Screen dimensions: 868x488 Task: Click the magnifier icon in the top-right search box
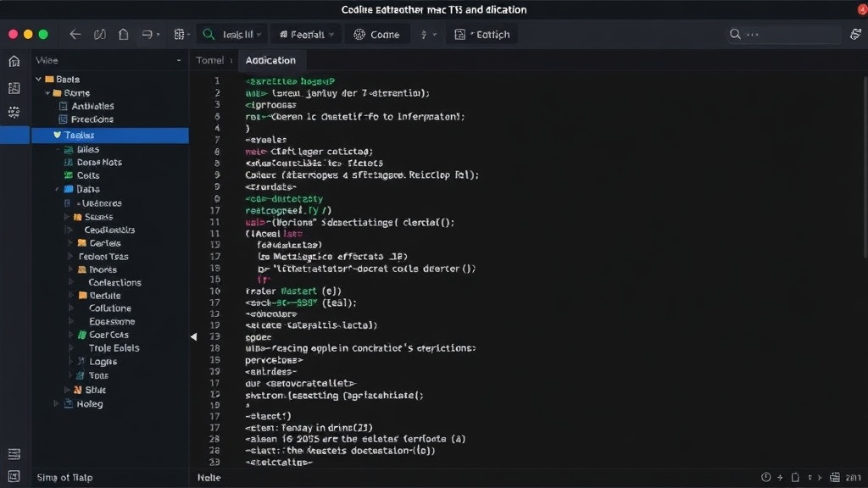[x=735, y=34]
